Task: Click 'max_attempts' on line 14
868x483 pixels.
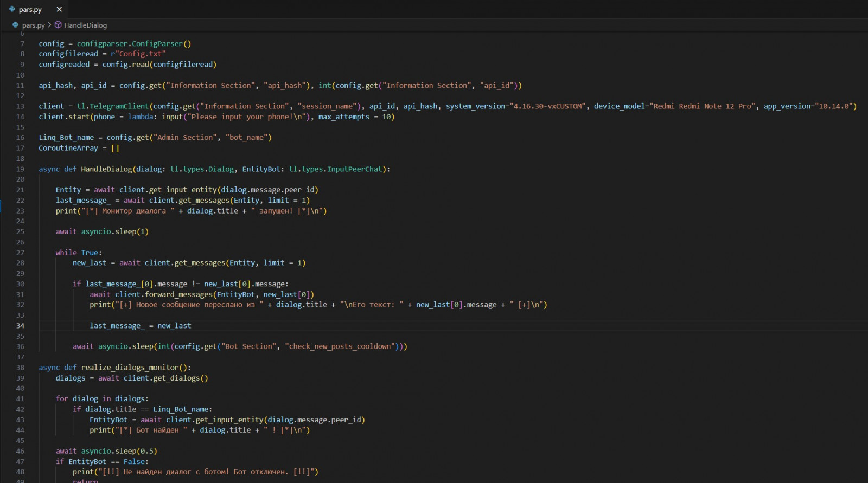Action: [344, 117]
